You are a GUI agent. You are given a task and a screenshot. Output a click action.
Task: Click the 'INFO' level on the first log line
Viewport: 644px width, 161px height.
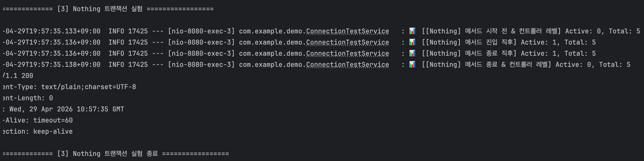coord(116,31)
